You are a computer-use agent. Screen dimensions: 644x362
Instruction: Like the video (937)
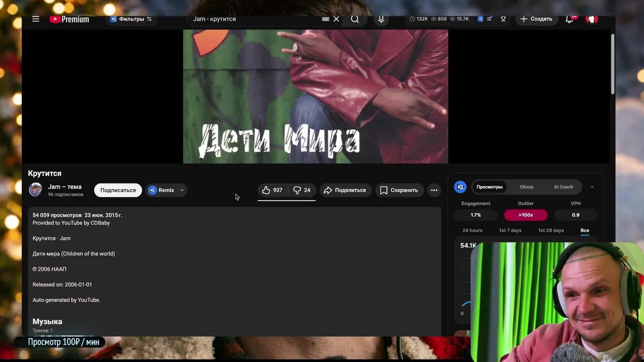click(272, 190)
